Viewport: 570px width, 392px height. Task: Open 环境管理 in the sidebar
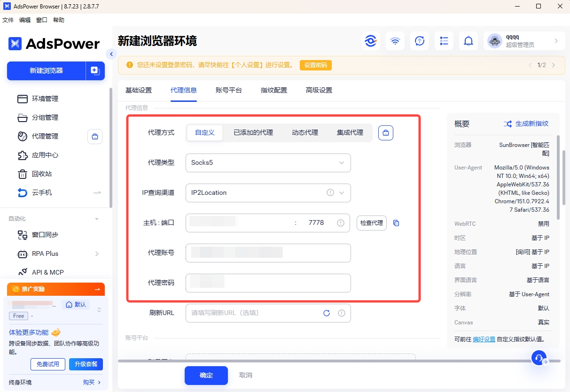[45, 99]
